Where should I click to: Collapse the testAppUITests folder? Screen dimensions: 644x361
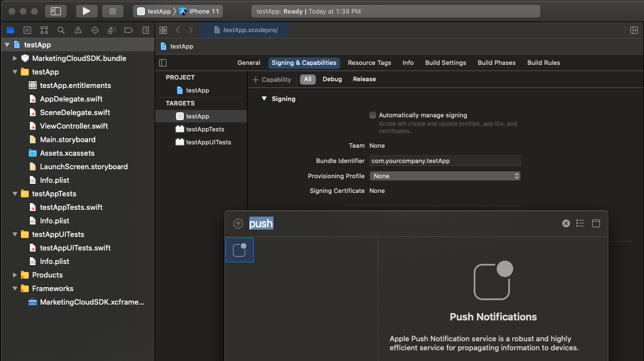pyautogui.click(x=15, y=235)
